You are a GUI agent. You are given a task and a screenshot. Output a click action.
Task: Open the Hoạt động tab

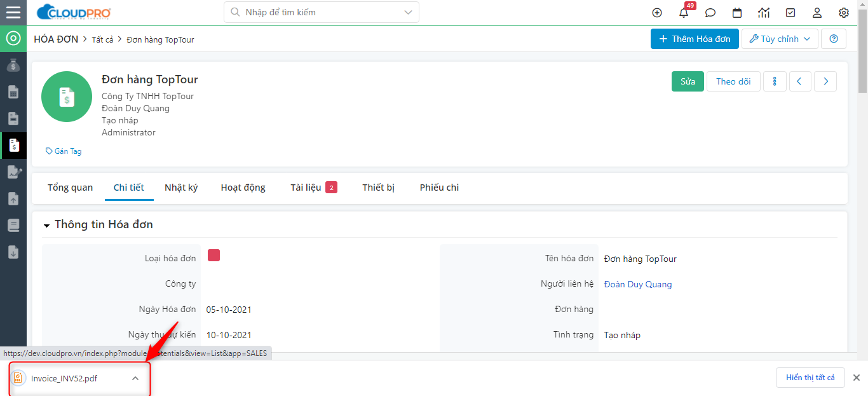243,188
